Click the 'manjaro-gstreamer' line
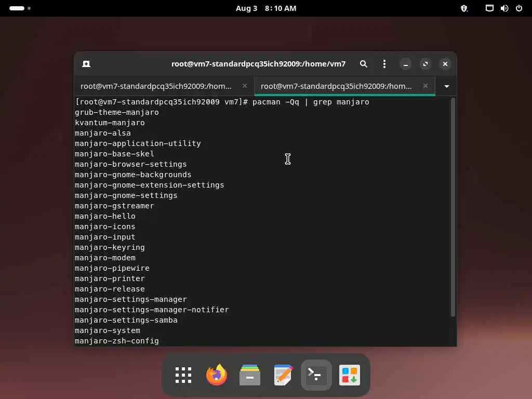532x399 pixels. coord(114,206)
